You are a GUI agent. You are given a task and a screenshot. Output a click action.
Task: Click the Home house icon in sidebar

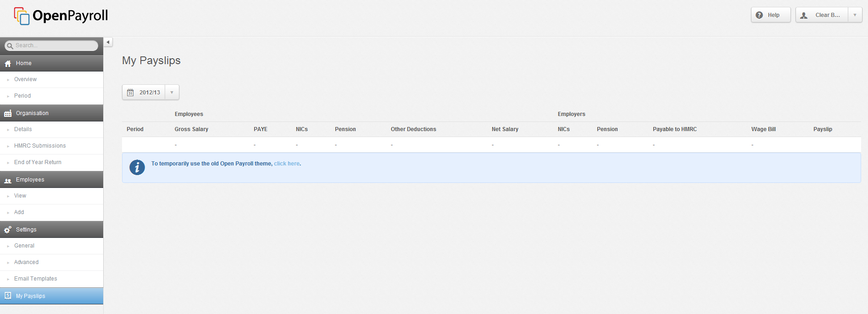[x=8, y=64]
